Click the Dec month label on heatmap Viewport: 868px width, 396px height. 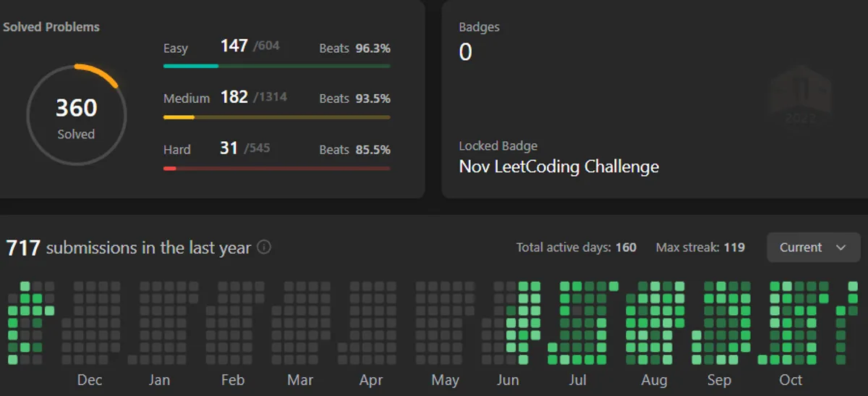90,380
